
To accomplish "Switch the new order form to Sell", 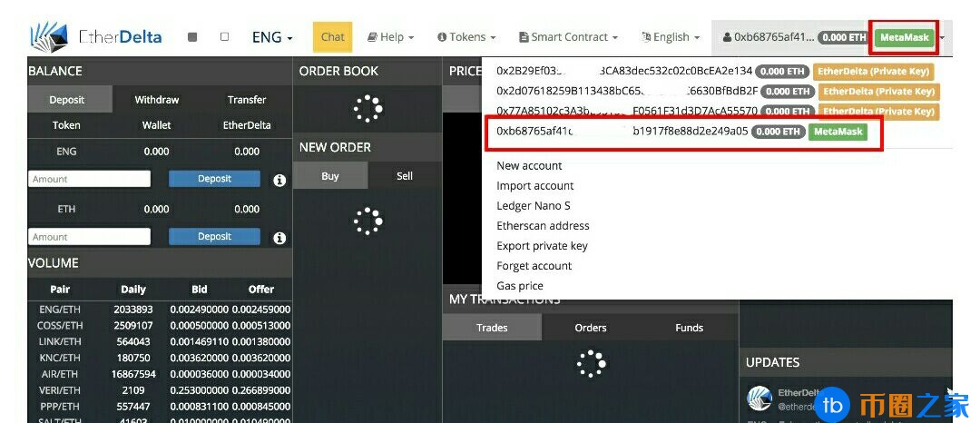I will pos(405,176).
